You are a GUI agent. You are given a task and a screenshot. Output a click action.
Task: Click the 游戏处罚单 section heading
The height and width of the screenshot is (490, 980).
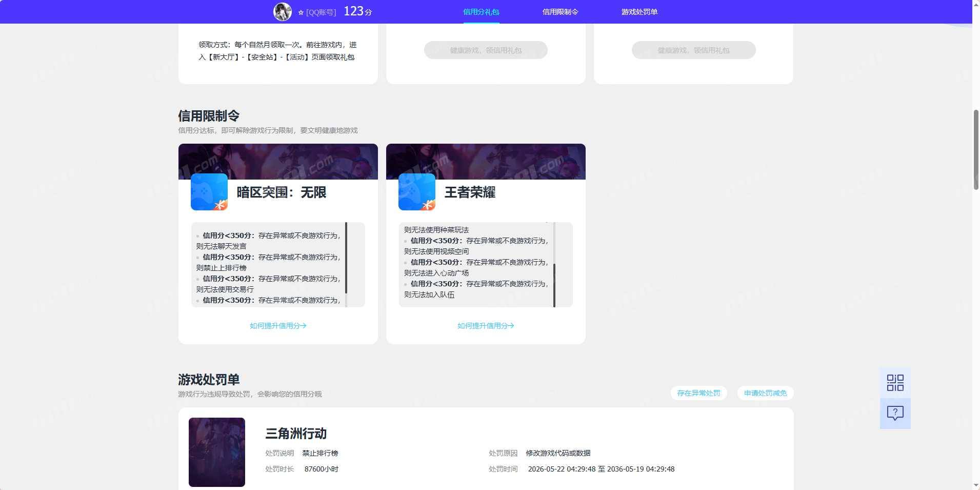pyautogui.click(x=209, y=380)
